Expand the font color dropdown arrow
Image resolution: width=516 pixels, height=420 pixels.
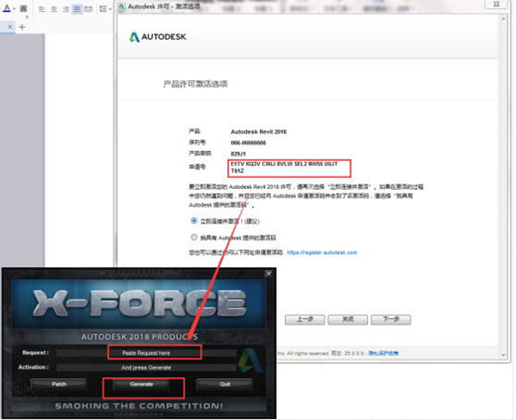coord(14,9)
